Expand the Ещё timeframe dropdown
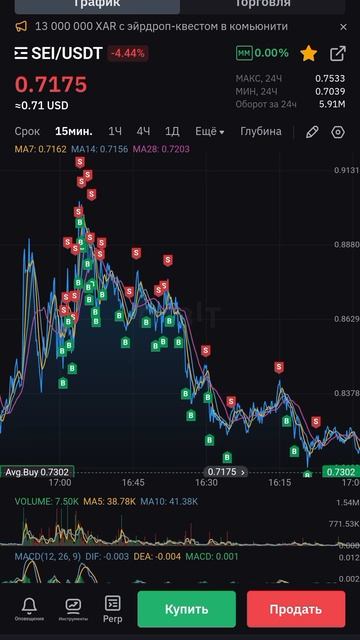This screenshot has width=360, height=640. 210,131
